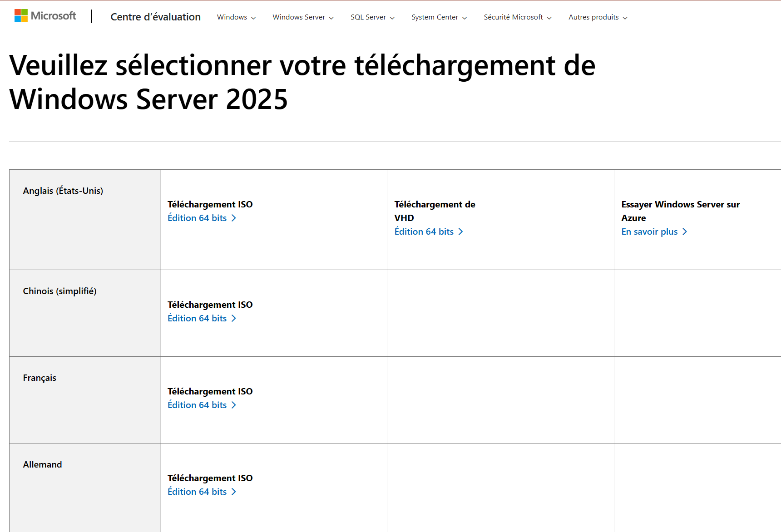Expand the Autres produits menu
This screenshot has height=532, width=781.
click(x=598, y=17)
